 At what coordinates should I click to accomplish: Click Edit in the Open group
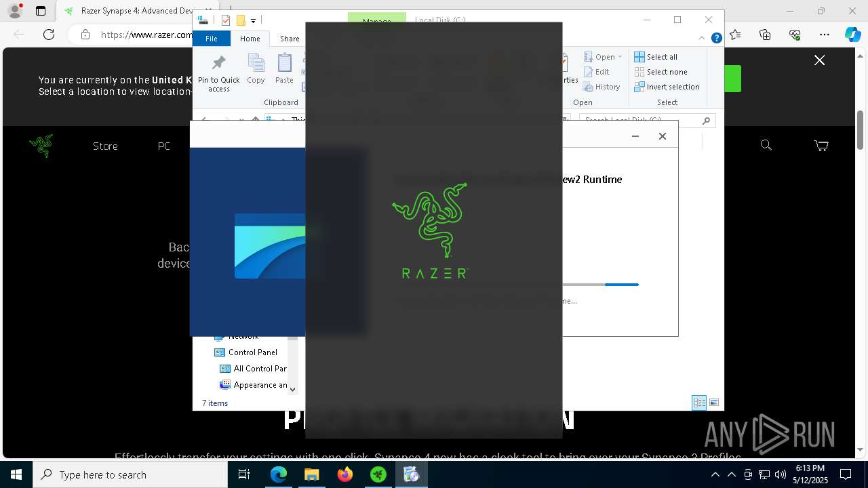tap(596, 72)
